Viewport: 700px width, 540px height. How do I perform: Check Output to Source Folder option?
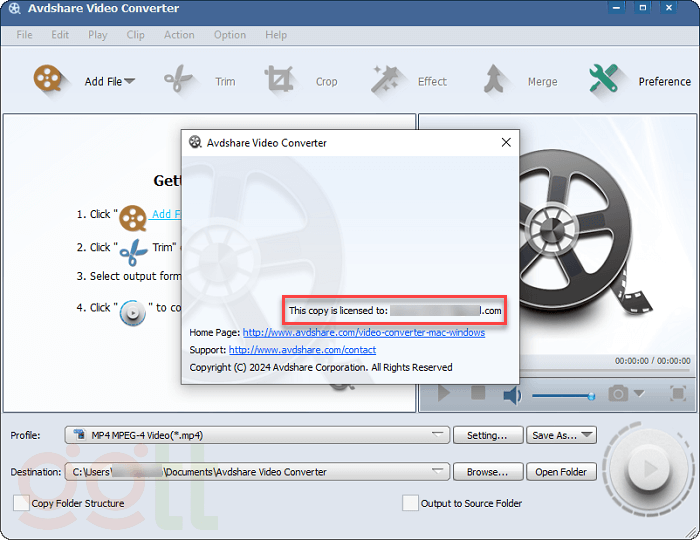pyautogui.click(x=410, y=503)
